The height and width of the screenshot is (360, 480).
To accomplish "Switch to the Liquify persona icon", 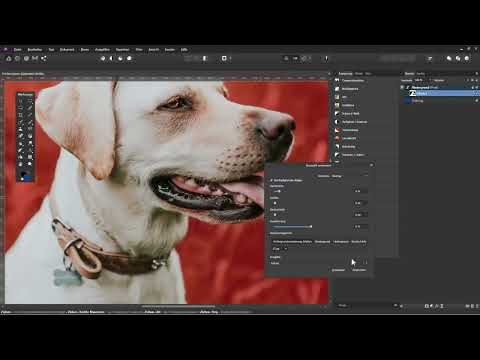I will (17, 59).
